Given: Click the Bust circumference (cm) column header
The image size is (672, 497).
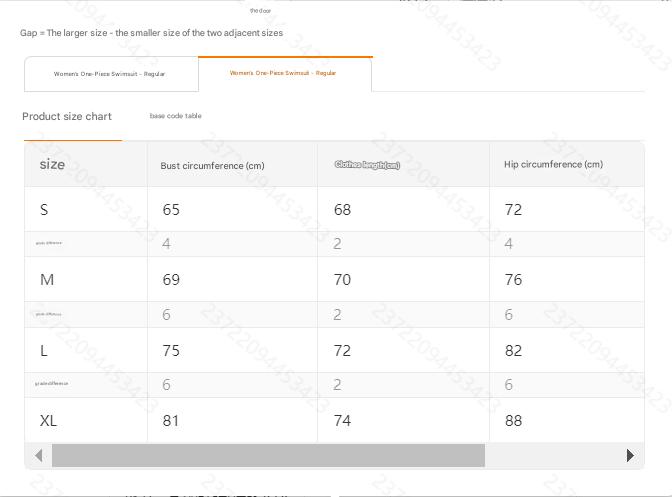Looking at the screenshot, I should [x=212, y=165].
